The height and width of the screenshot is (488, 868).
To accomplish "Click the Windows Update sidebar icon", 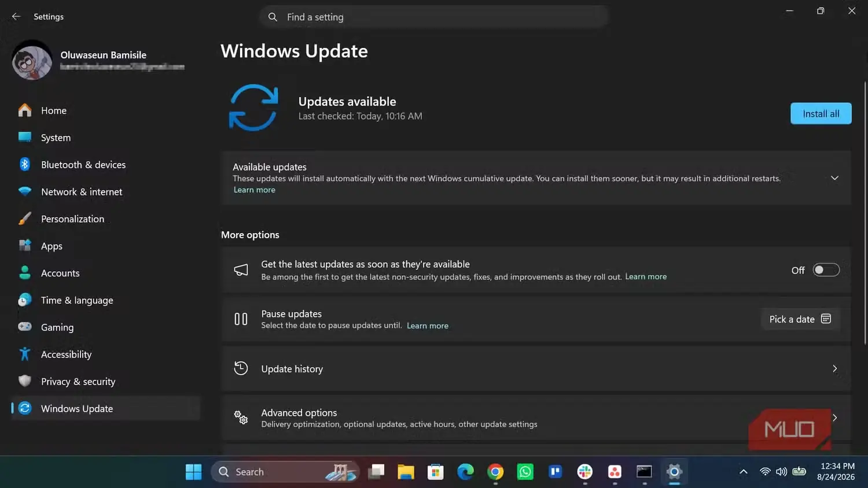I will pos(25,409).
